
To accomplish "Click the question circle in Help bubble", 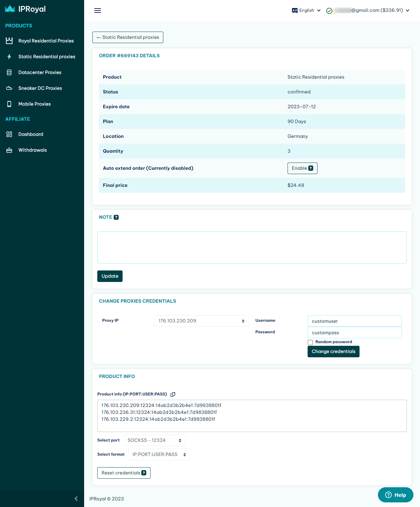I will pos(388,495).
